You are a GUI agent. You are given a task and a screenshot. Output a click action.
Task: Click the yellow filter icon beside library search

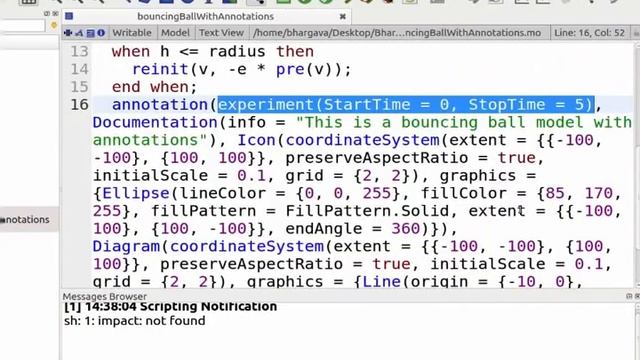(x=54, y=26)
